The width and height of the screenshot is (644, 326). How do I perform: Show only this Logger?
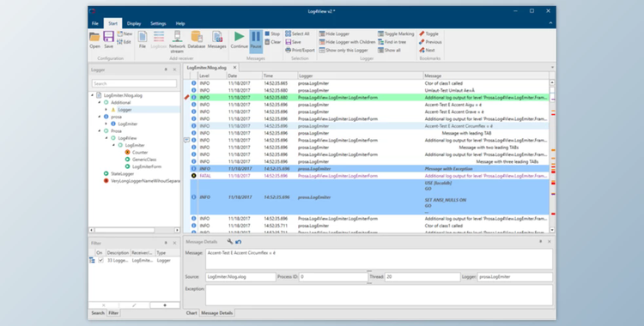(x=343, y=50)
